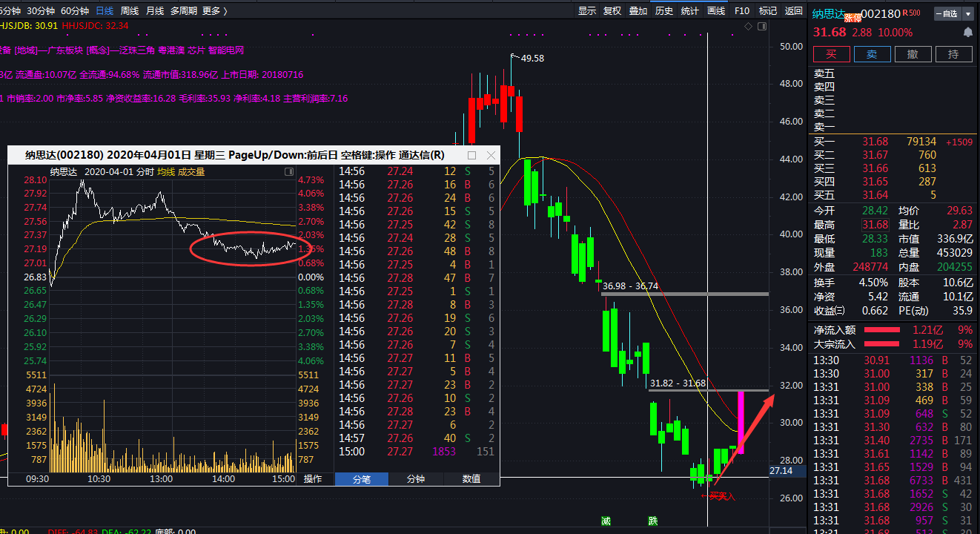980x534 pixels.
Task: Click the panel icon in the intraday popup chart
Action: tap(289, 171)
